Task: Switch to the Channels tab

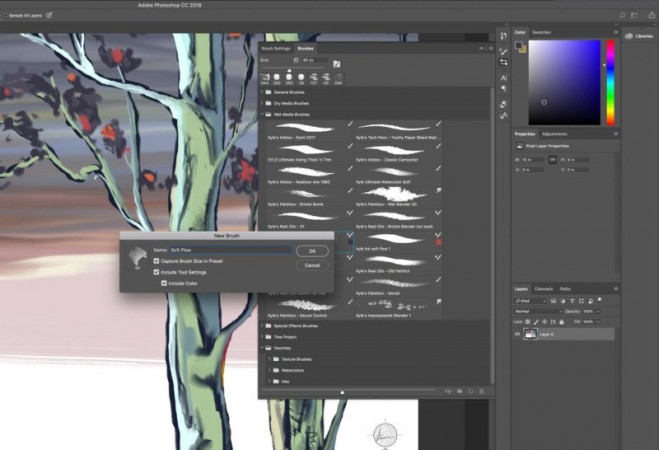Action: [x=543, y=289]
